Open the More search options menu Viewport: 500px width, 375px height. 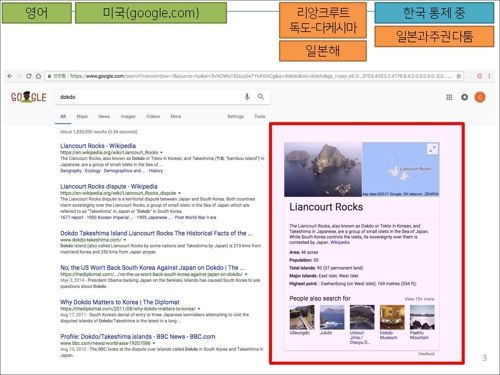pos(176,116)
